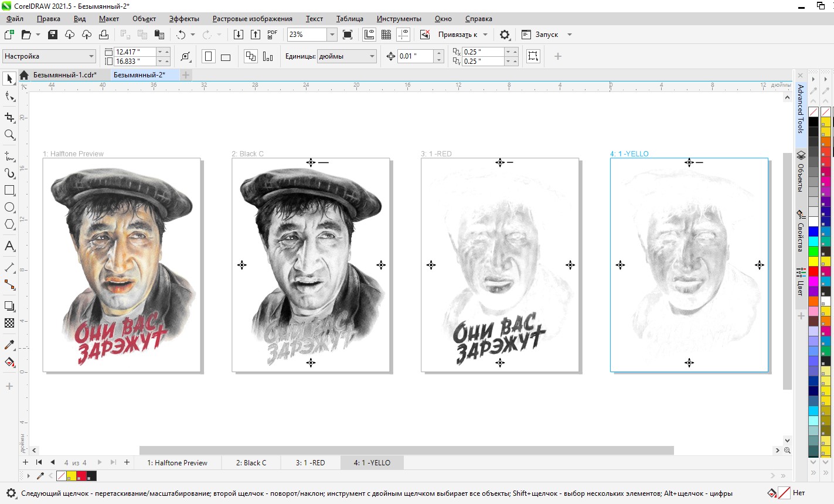Open the Open-file folder dropdown arrow
Image resolution: width=834 pixels, height=504 pixels.
tap(38, 35)
